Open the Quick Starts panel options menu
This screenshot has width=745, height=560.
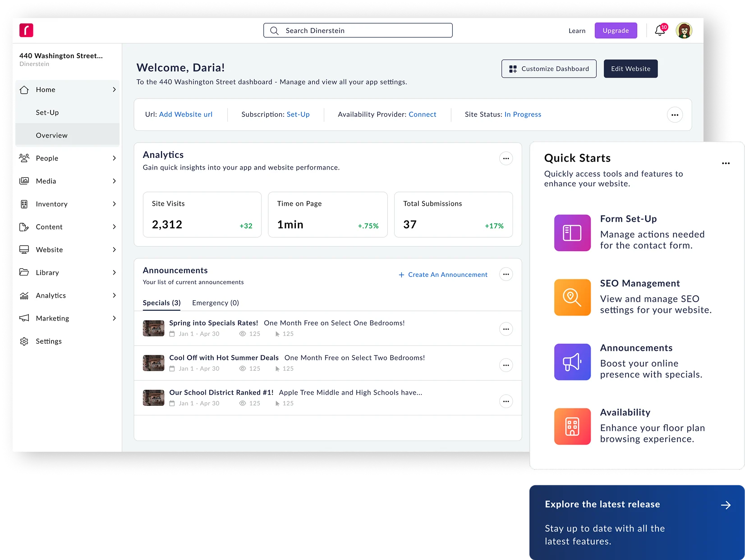[x=726, y=163]
